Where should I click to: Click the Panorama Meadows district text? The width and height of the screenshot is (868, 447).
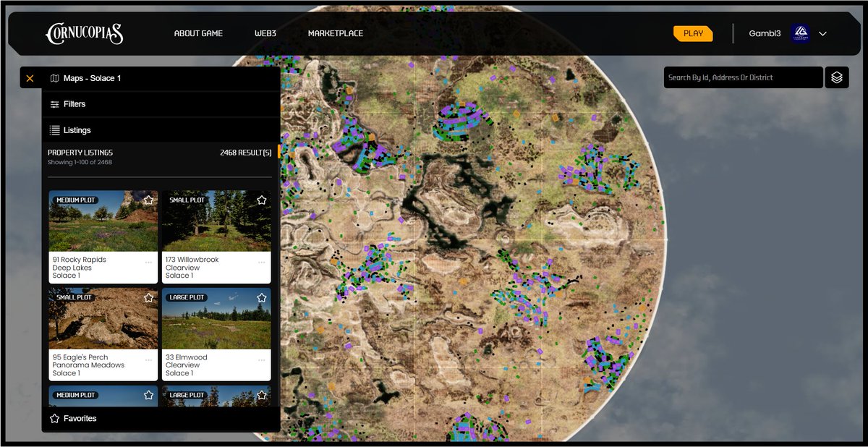tap(88, 365)
